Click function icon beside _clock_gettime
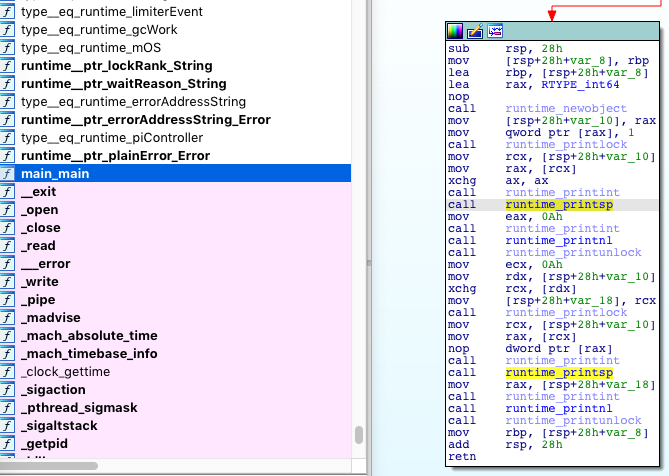Screen dimensions: 669x476 coord(7,372)
